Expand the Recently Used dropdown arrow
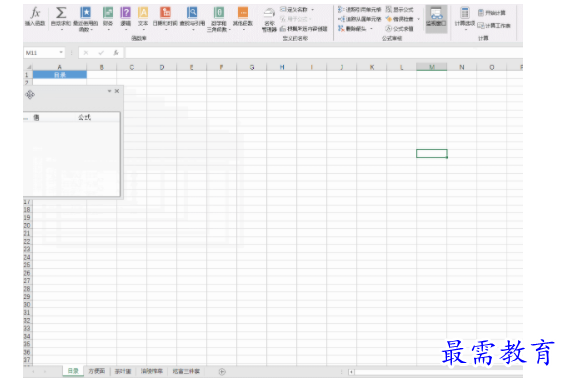 (92, 30)
